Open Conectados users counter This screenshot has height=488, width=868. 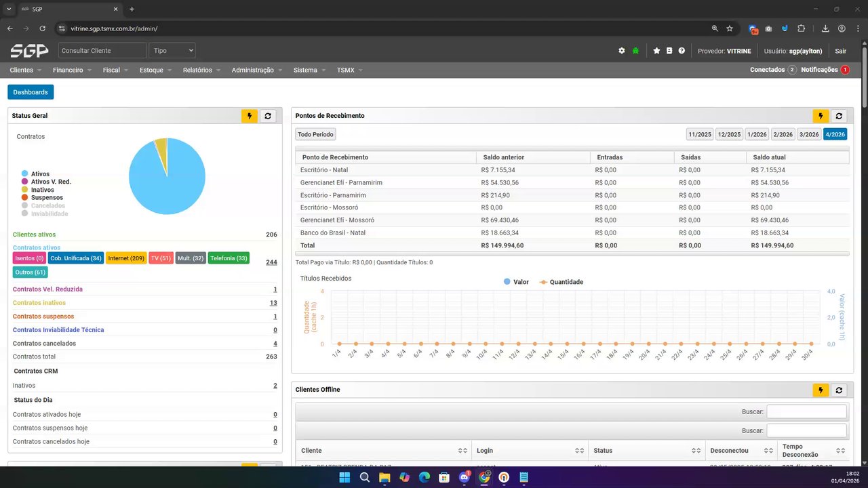[x=772, y=70]
